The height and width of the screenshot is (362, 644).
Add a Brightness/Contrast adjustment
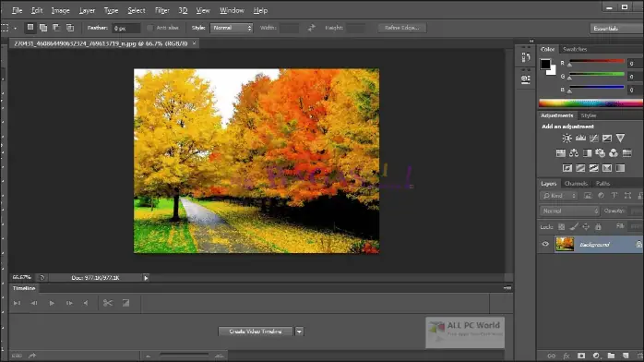click(566, 139)
